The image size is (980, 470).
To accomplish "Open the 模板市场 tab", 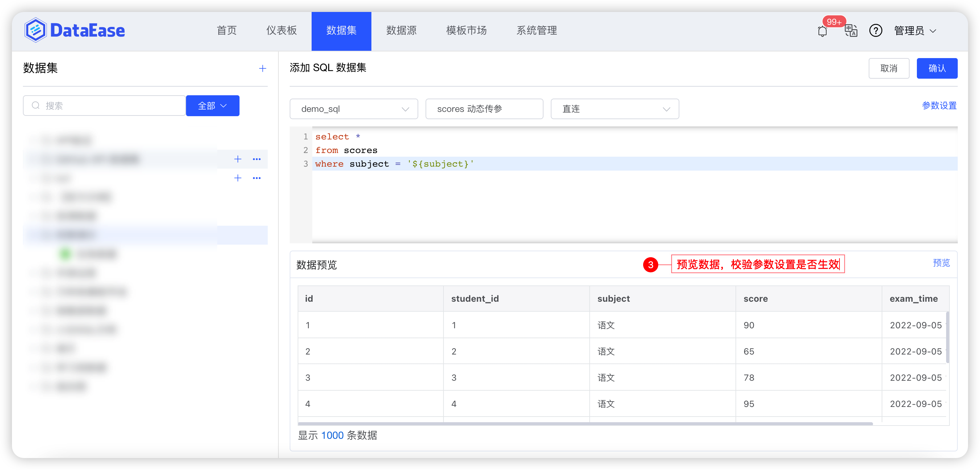I will pyautogui.click(x=466, y=31).
